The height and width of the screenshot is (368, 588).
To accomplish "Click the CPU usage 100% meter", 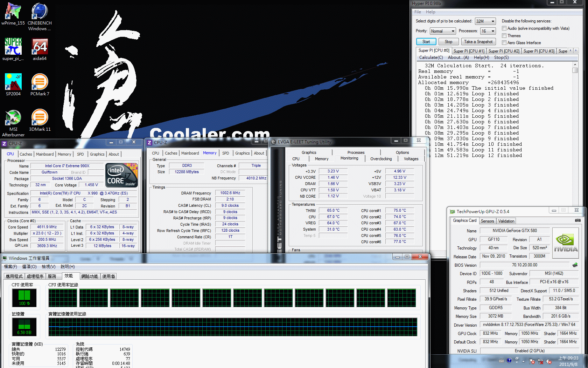I will point(24,298).
